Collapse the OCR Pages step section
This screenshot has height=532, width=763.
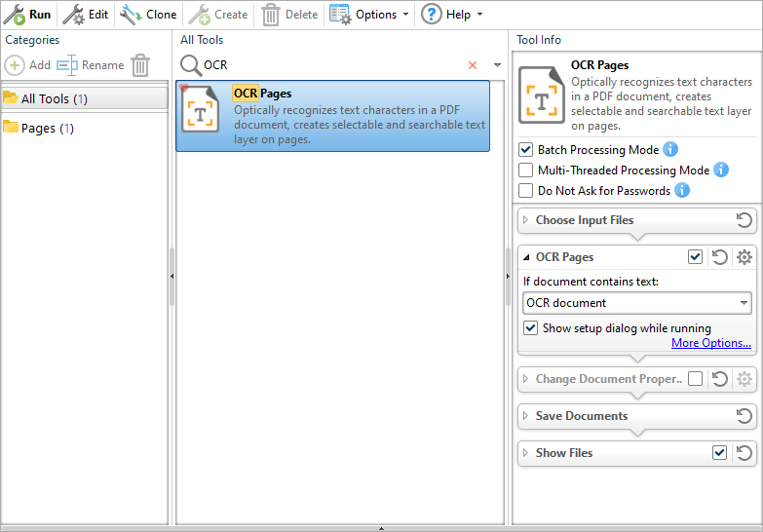[x=527, y=257]
